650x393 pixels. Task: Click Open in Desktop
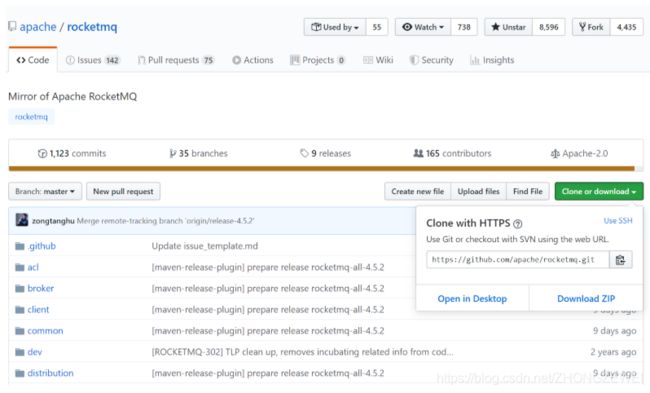click(x=472, y=299)
